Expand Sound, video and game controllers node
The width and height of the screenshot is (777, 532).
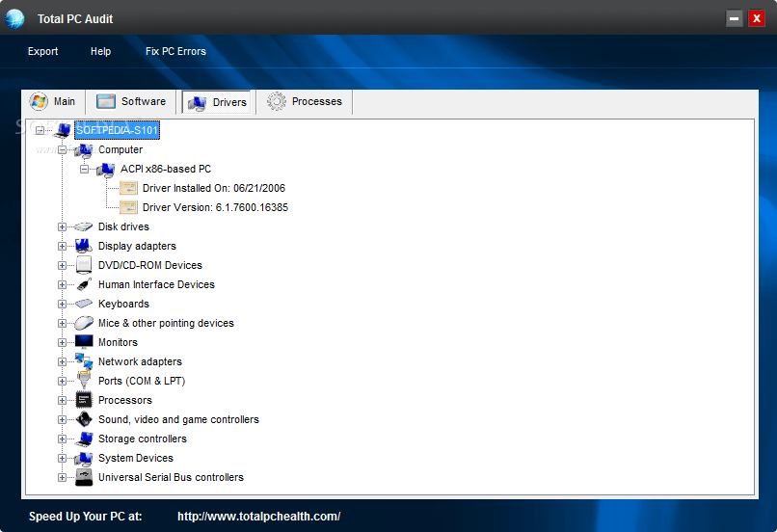click(62, 419)
